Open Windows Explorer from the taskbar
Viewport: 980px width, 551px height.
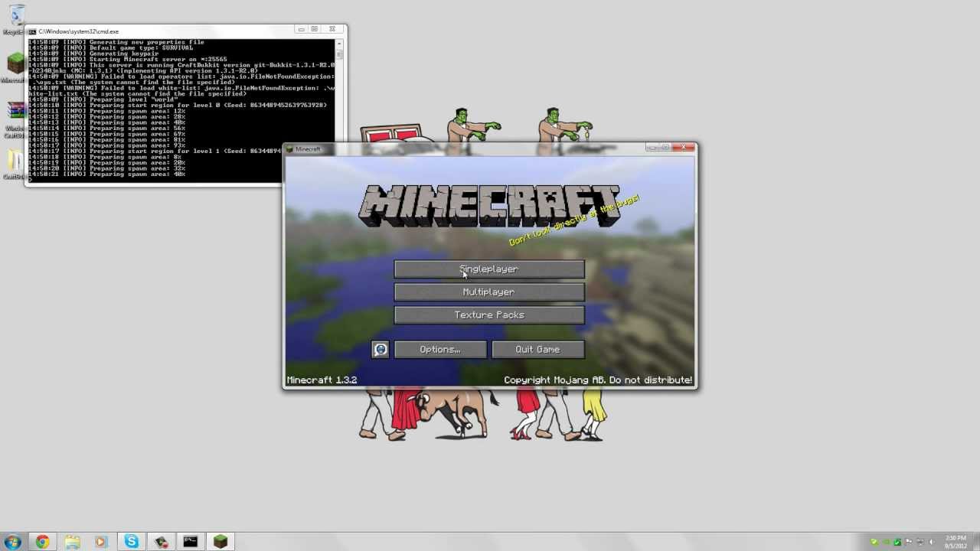coord(72,542)
